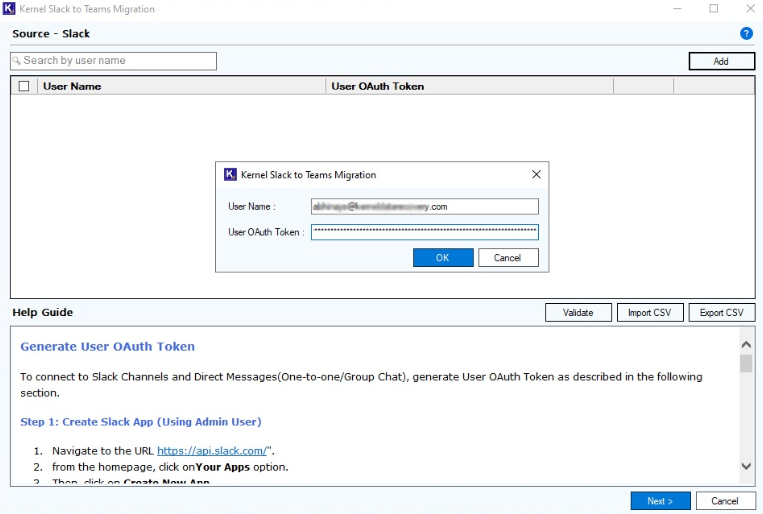Minimize the main migration window
This screenshot has height=514, width=763.
677,9
